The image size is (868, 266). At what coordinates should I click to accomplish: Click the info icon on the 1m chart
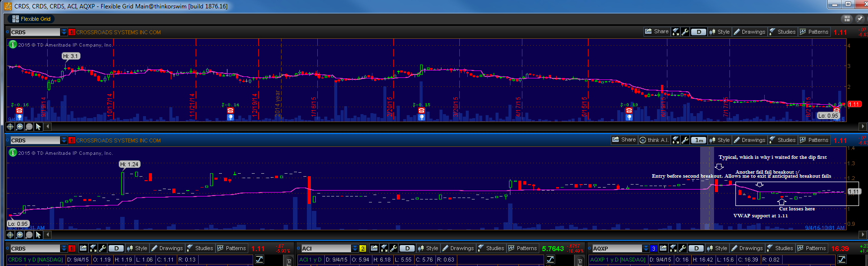click(x=13, y=152)
